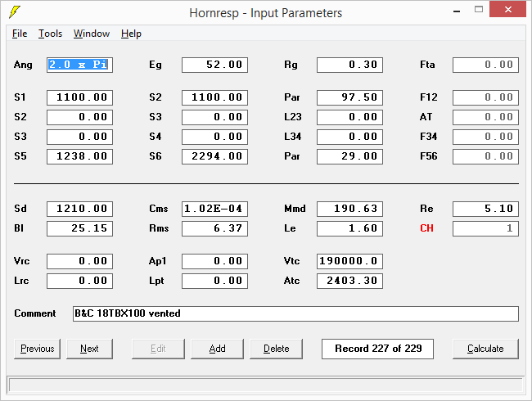The height and width of the screenshot is (401, 532).
Task: Maximize the Hornresp window
Action: (x=479, y=10)
